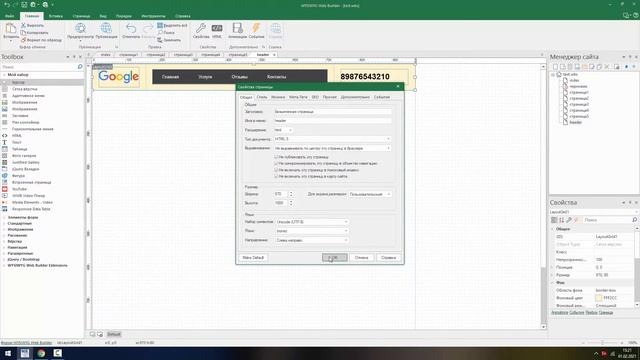Pick Flex-контейнер in the Toolbox
Image resolution: width=640 pixels, height=360 pixels.
(25, 122)
